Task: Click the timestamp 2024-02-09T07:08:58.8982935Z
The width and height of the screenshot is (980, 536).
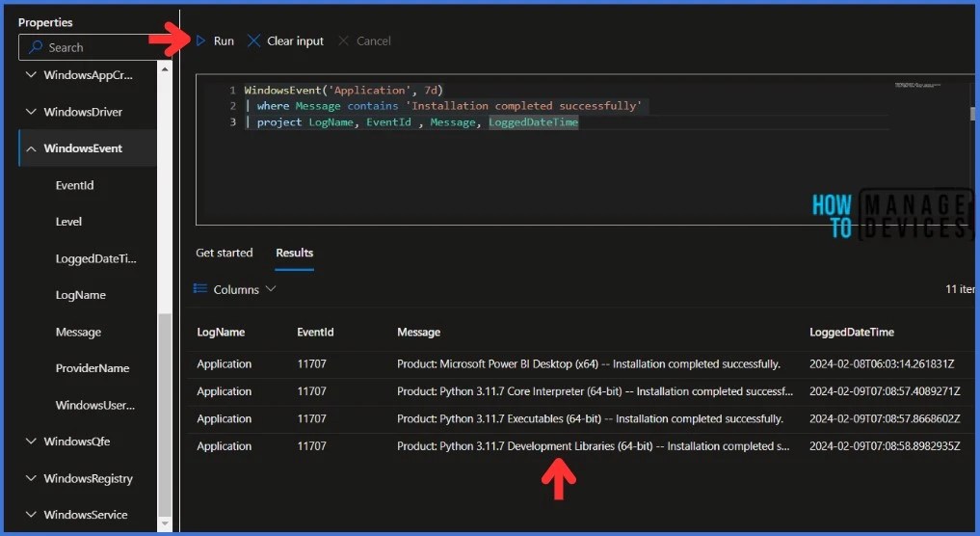Action: 885,446
